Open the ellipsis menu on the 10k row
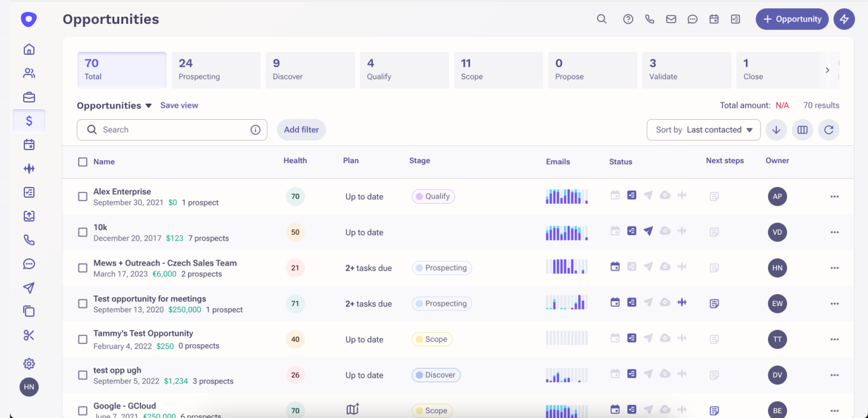This screenshot has width=868, height=418. (x=834, y=232)
